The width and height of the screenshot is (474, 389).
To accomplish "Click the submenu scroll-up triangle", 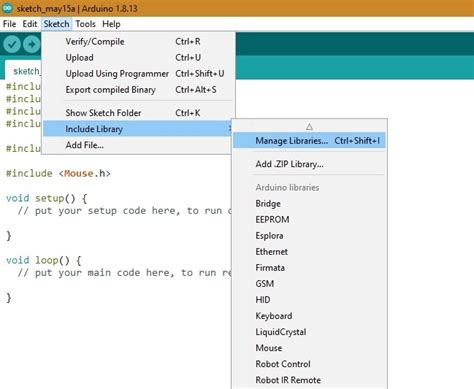I will (x=309, y=127).
